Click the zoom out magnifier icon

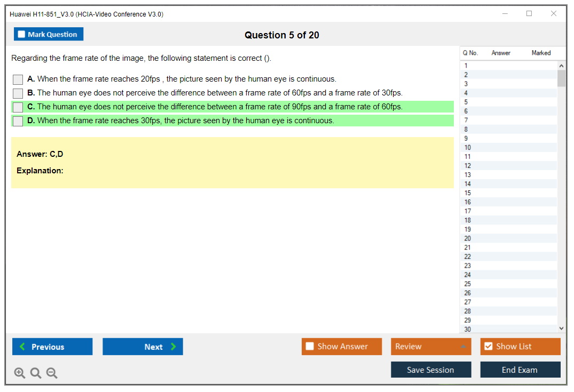coord(52,373)
